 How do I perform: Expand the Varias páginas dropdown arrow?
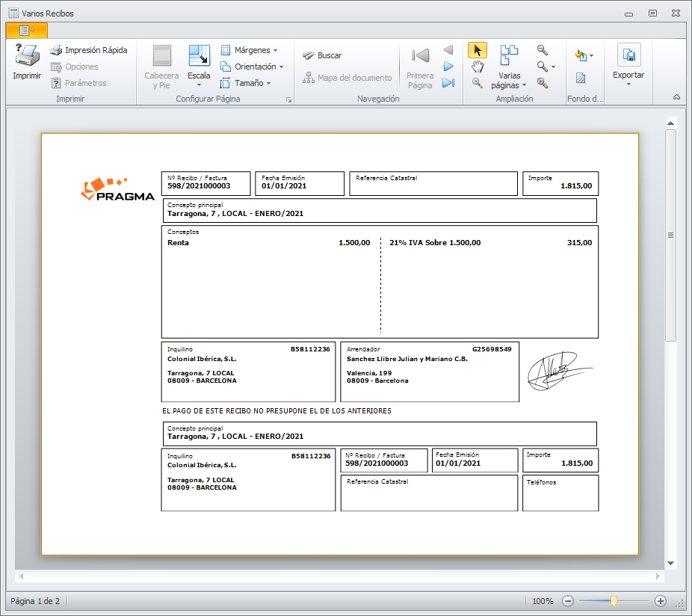click(x=525, y=85)
